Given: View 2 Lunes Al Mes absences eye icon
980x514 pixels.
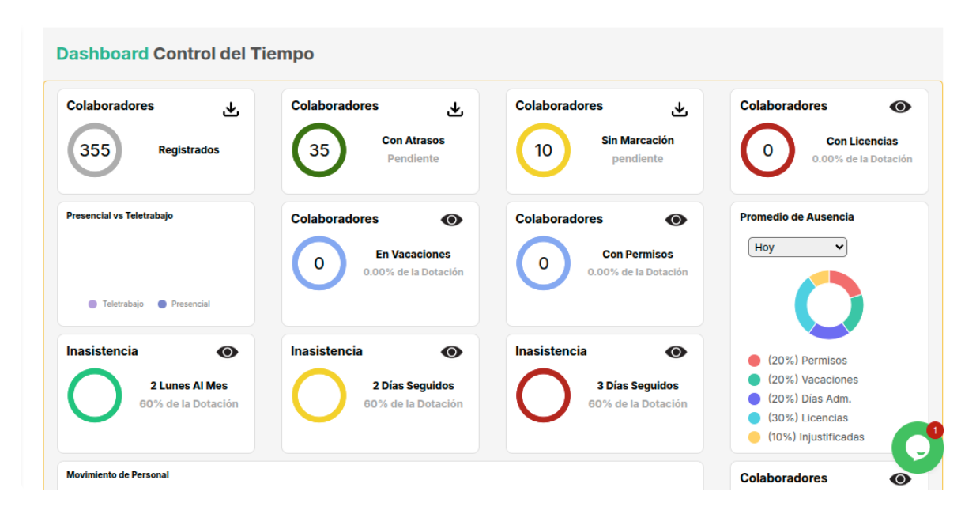Looking at the screenshot, I should tap(228, 352).
